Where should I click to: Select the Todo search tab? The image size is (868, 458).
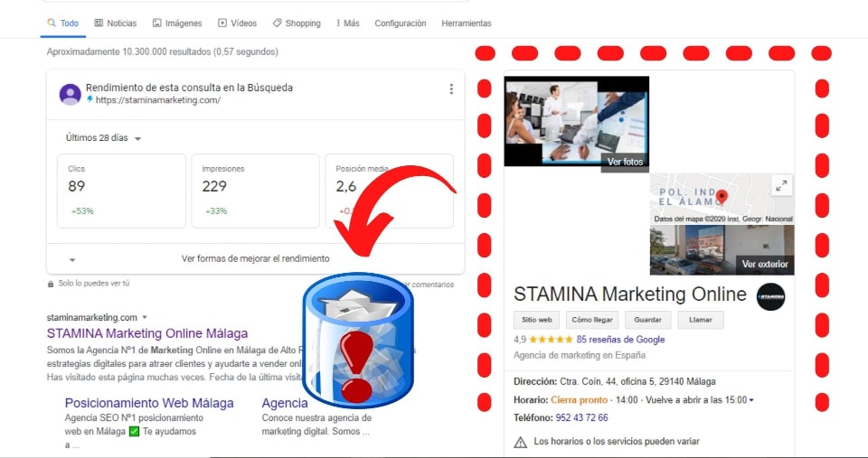point(63,23)
